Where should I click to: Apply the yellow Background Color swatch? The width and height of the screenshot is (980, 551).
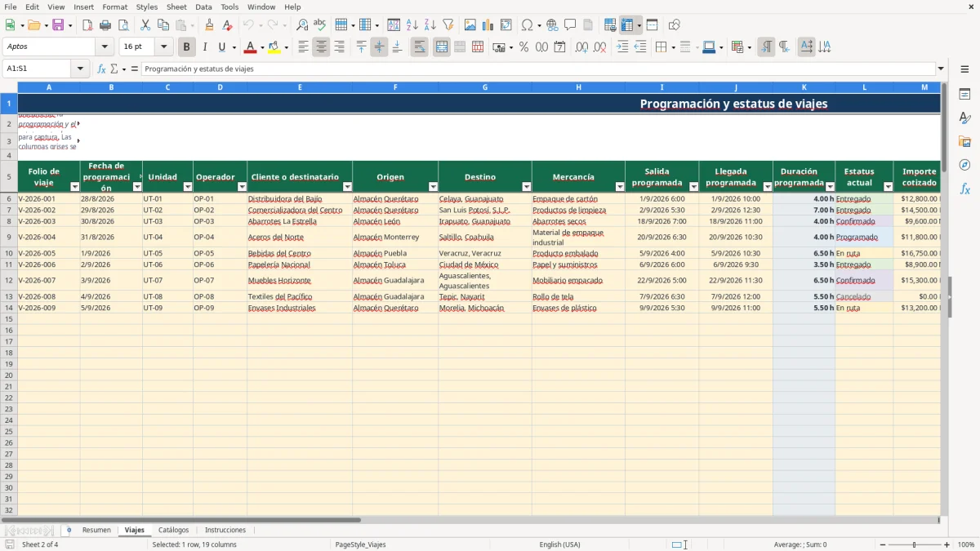(x=274, y=48)
